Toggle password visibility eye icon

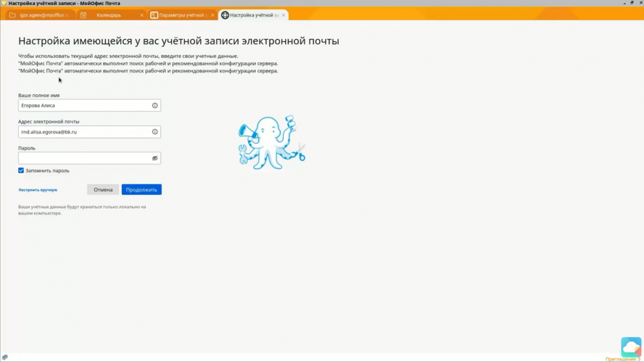coord(155,158)
